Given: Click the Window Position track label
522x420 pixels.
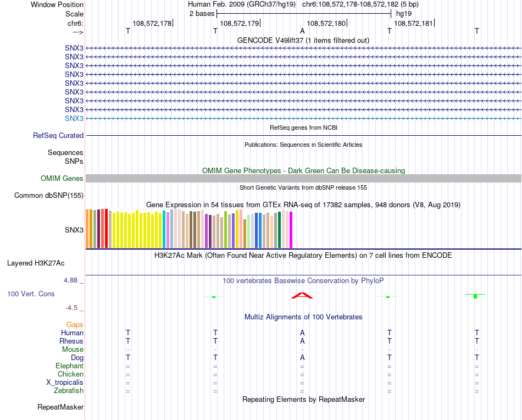Looking at the screenshot, I should [x=57, y=4].
